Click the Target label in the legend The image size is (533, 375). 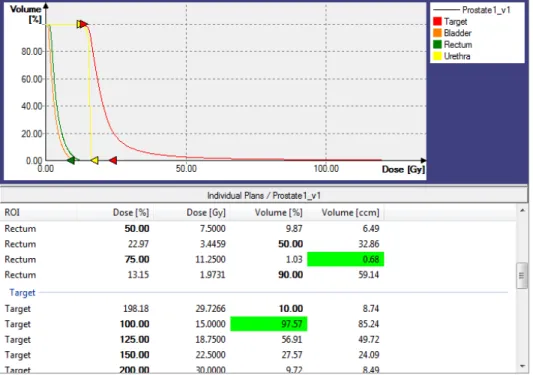(455, 22)
